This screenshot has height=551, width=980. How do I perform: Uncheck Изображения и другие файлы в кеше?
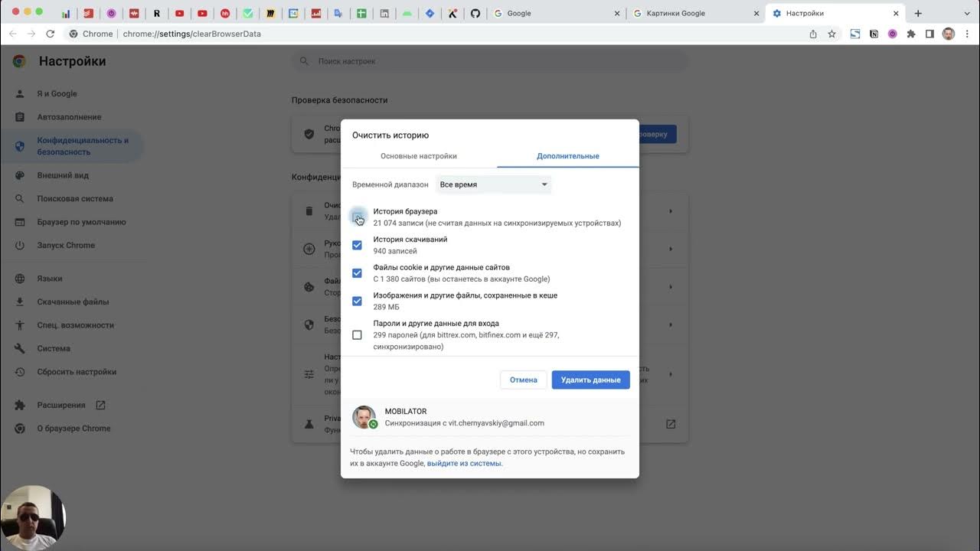357,301
